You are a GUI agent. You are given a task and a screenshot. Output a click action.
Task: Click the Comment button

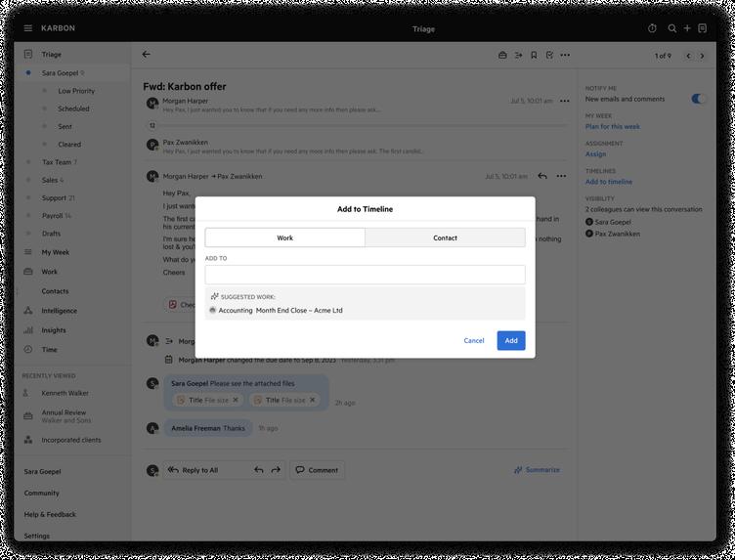[x=317, y=470]
